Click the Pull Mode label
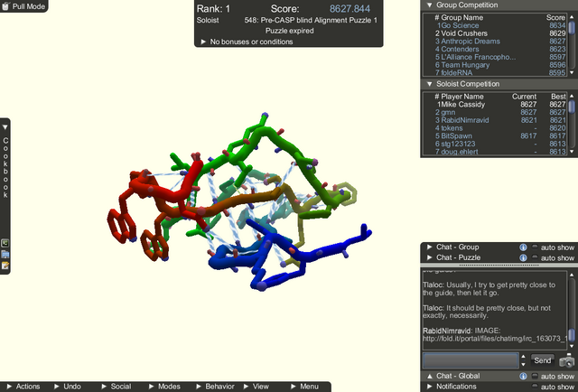The height and width of the screenshot is (392, 578). [x=28, y=6]
